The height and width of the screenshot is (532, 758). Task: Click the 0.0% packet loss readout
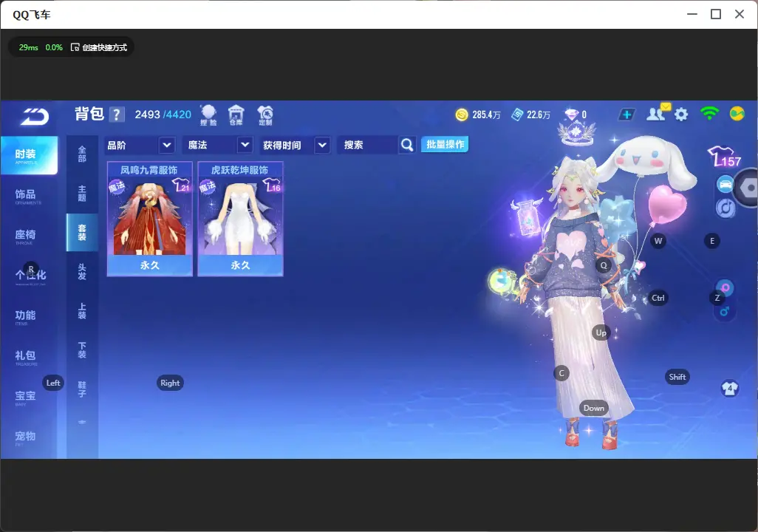[x=54, y=47]
